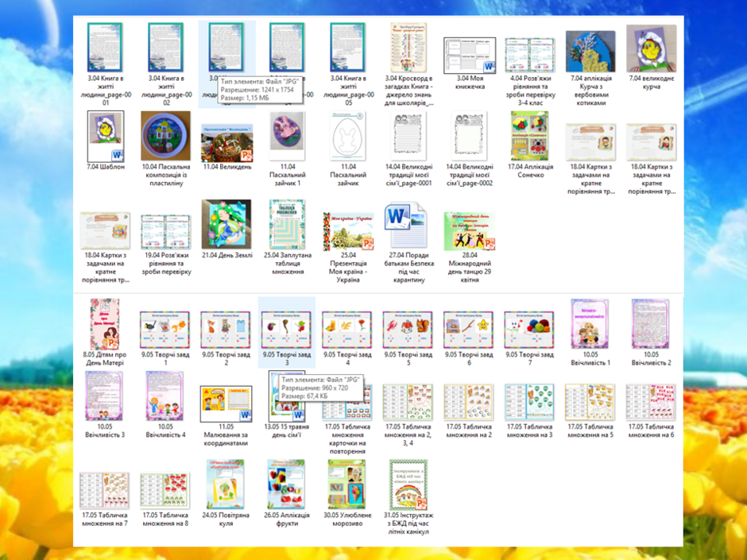Open 25.04 Презентація Моя країна - Україна
The width and height of the screenshot is (747, 560).
point(348,232)
